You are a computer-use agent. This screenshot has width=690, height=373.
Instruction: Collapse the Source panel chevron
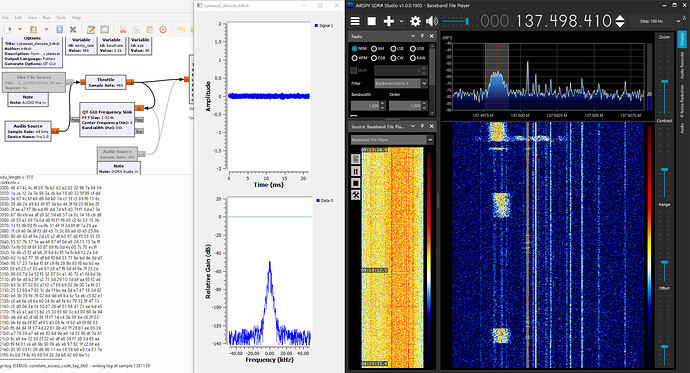[x=413, y=126]
